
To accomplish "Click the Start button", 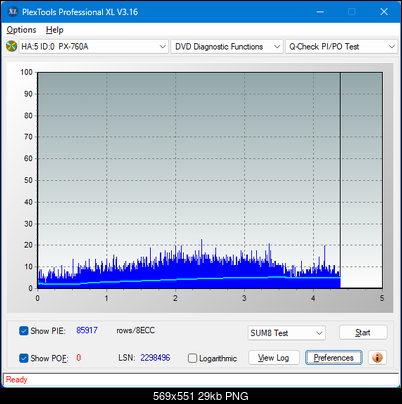I will [363, 332].
